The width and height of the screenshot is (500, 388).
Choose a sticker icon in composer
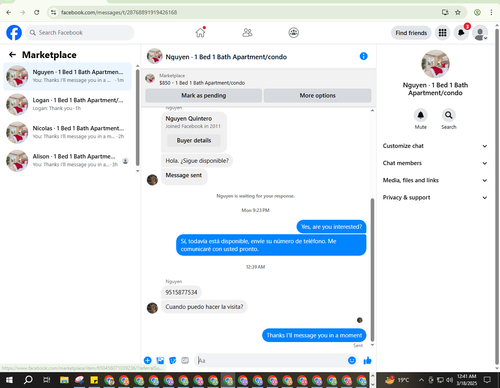click(173, 360)
